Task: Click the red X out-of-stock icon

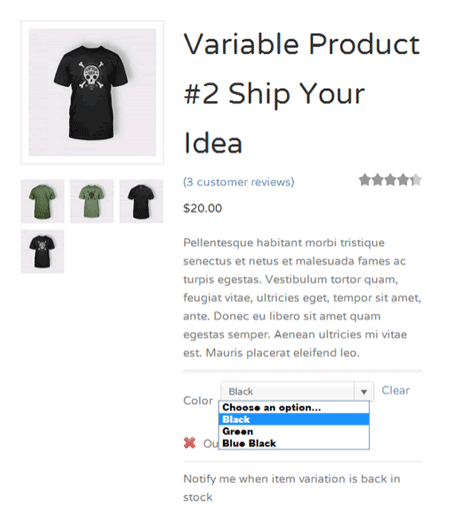Action: click(190, 443)
